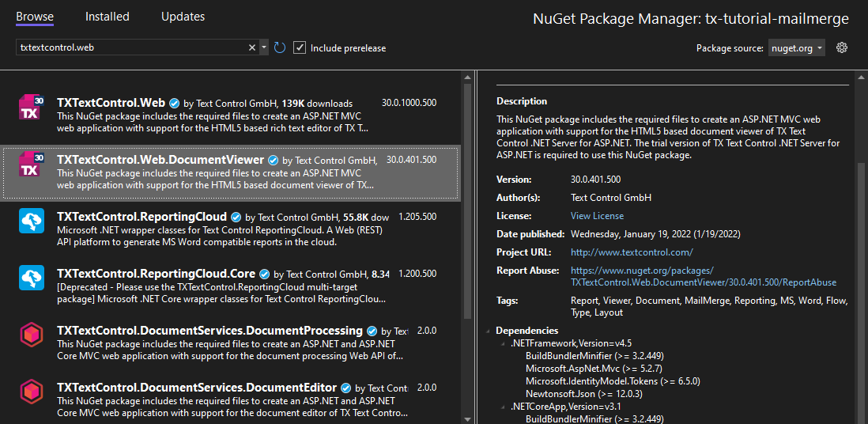This screenshot has width=868, height=424.
Task: Open the textcontrol.com Project URL link
Action: click(x=632, y=252)
